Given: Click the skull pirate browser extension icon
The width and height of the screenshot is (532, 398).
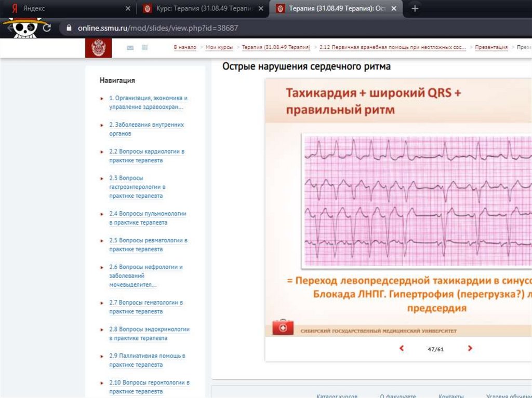Looking at the screenshot, I should coord(24,28).
